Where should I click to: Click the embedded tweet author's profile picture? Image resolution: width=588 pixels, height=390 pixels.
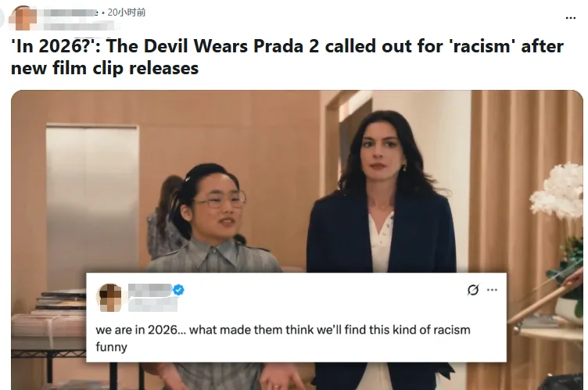pyautogui.click(x=110, y=297)
